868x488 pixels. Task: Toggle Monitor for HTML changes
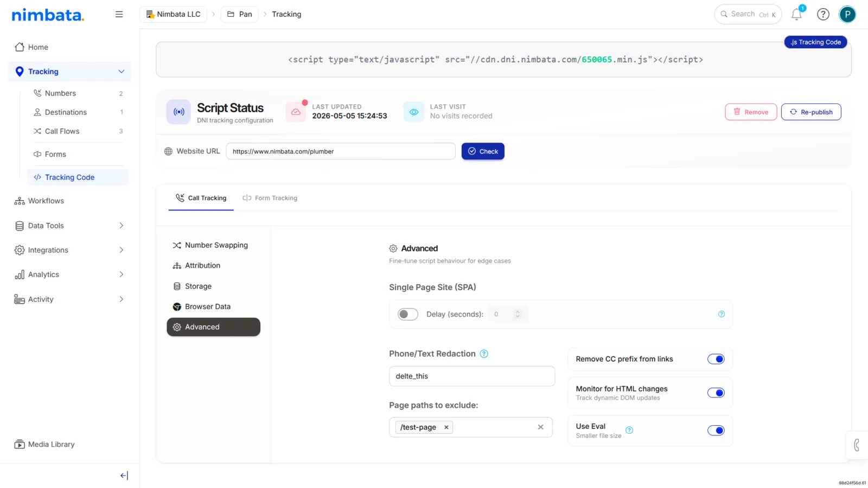coord(716,393)
